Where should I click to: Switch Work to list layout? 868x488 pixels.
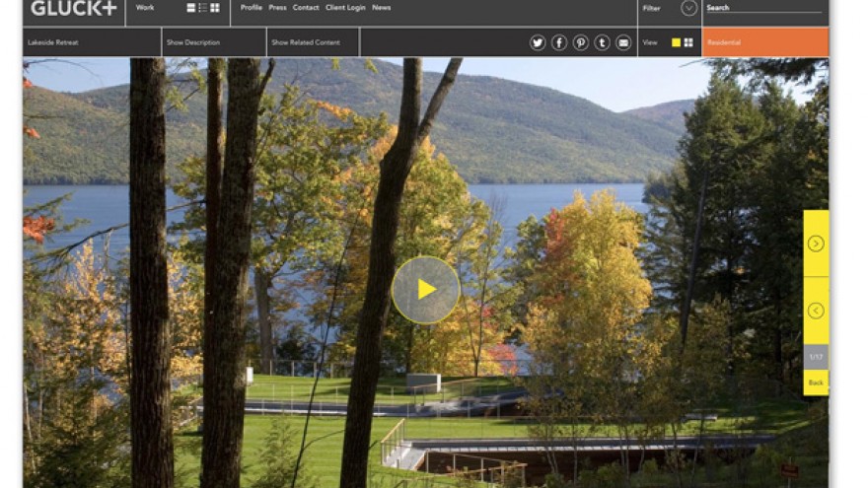click(x=203, y=8)
